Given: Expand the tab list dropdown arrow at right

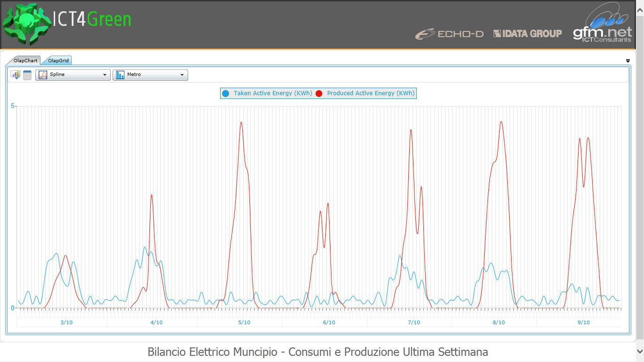Looking at the screenshot, I should pos(627,61).
